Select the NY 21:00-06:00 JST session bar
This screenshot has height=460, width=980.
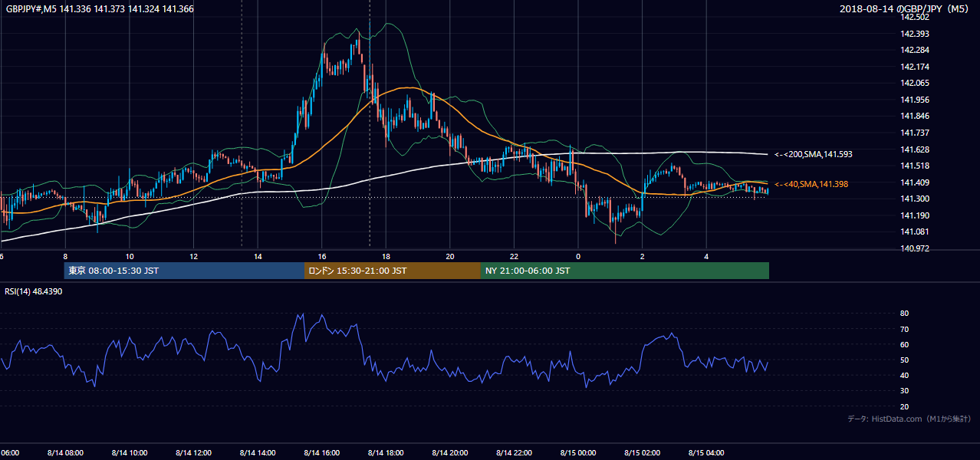pyautogui.click(x=625, y=271)
